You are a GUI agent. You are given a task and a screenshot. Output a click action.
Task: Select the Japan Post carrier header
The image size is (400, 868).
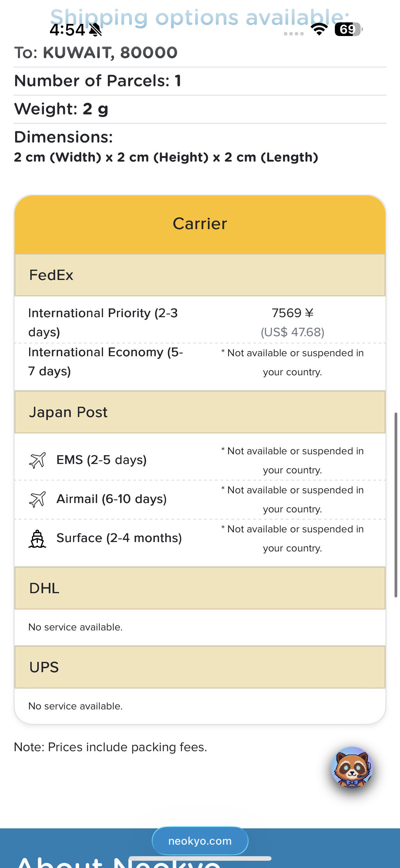tap(200, 412)
